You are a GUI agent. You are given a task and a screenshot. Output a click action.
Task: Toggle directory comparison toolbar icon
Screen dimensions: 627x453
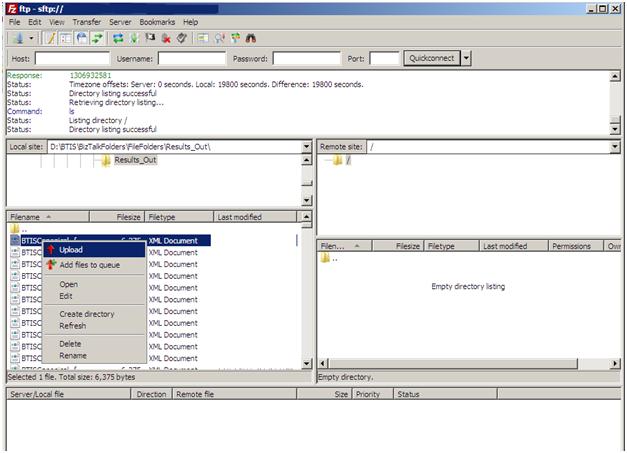click(220, 38)
